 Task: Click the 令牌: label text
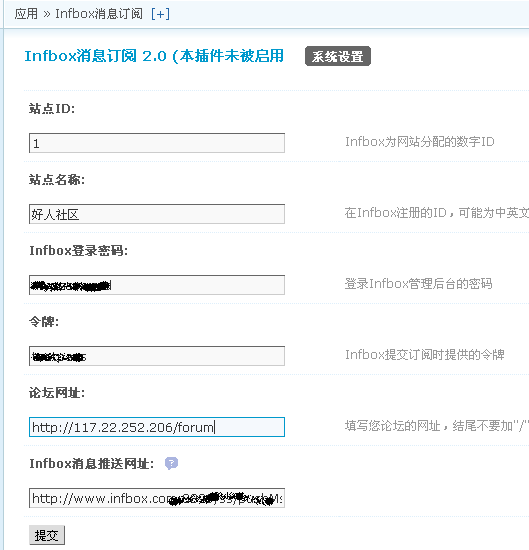coord(44,322)
